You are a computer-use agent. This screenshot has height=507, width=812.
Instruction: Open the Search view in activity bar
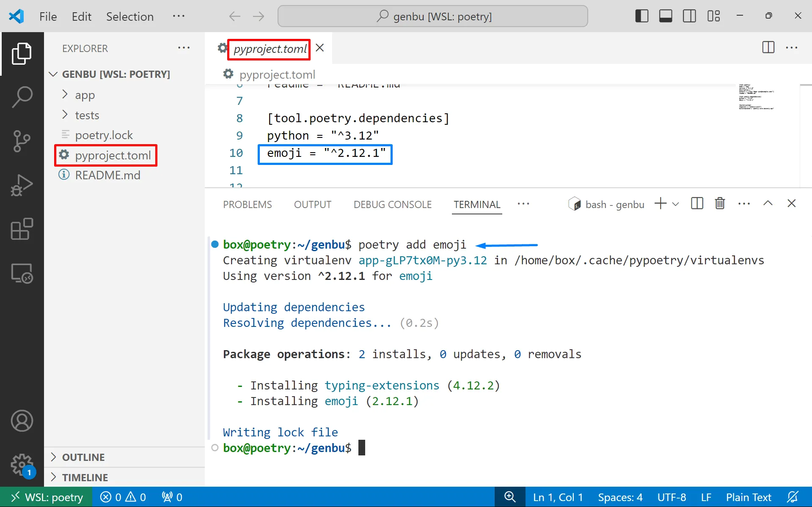22,97
